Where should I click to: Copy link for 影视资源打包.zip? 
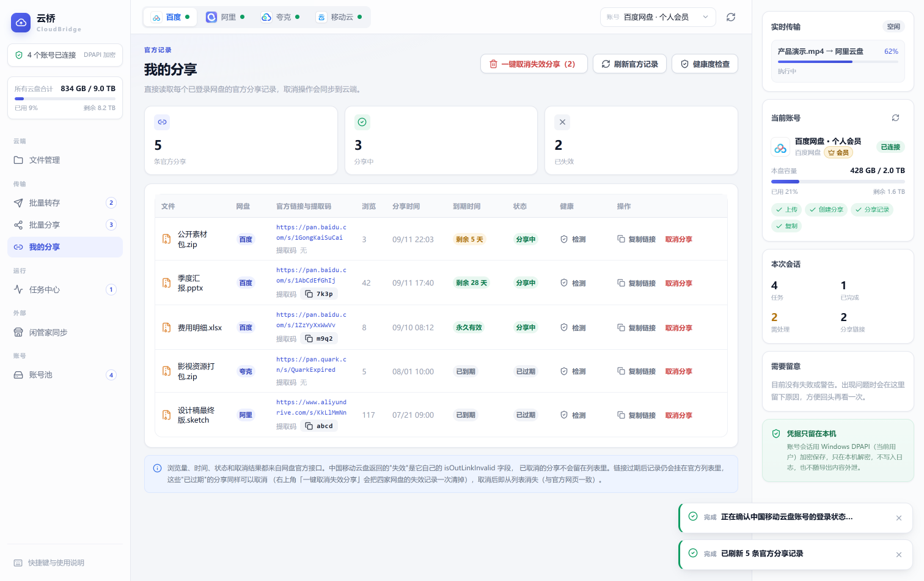coord(636,371)
